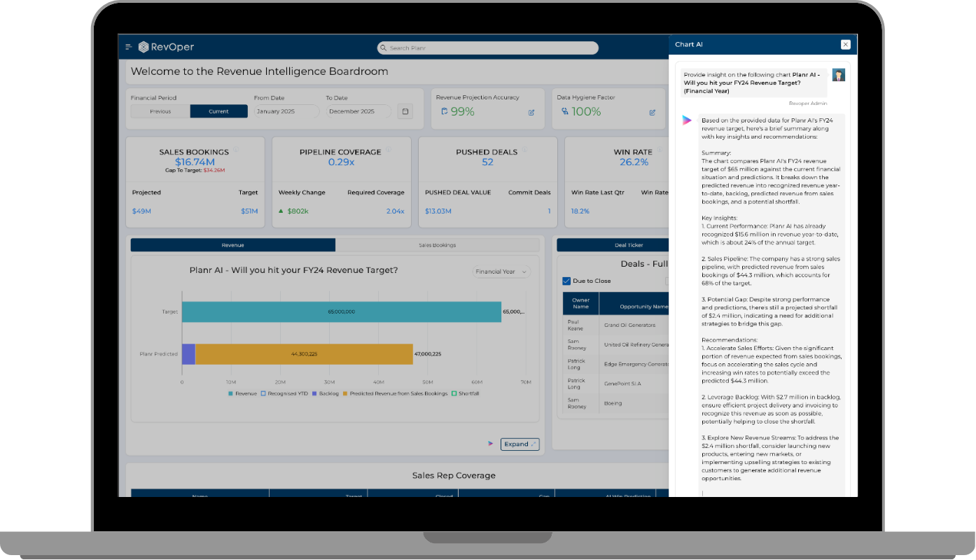Select the Grand Oil Generators row
This screenshot has width=976, height=560.
click(x=615, y=325)
